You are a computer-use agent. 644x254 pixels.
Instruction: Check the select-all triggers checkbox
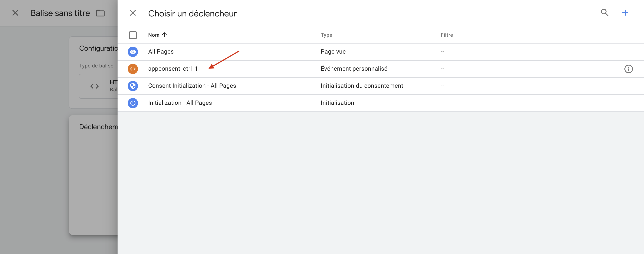coord(133,35)
